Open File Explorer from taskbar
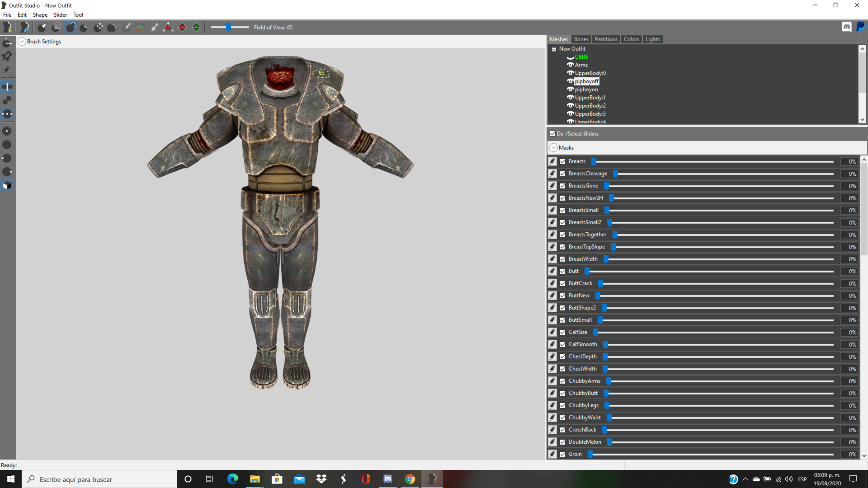 (255, 479)
